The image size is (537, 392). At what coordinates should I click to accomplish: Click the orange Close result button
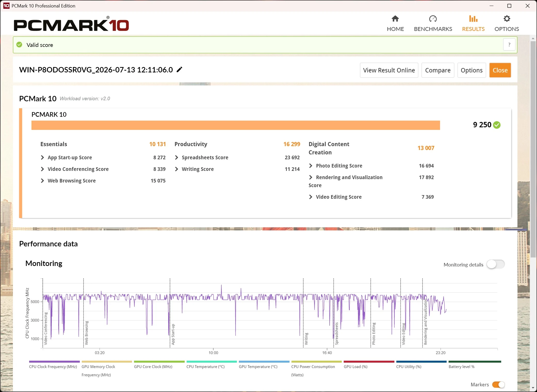(500, 70)
